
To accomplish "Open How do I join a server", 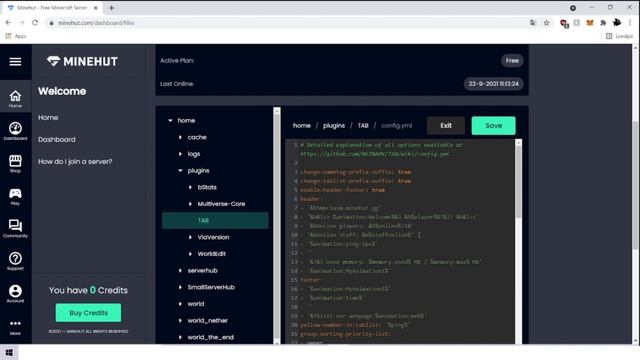I will (x=75, y=162).
